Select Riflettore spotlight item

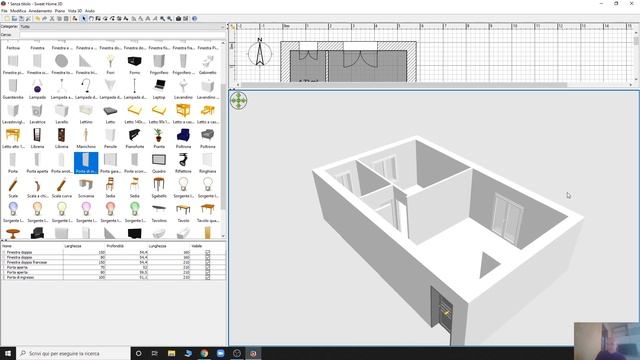click(x=183, y=163)
